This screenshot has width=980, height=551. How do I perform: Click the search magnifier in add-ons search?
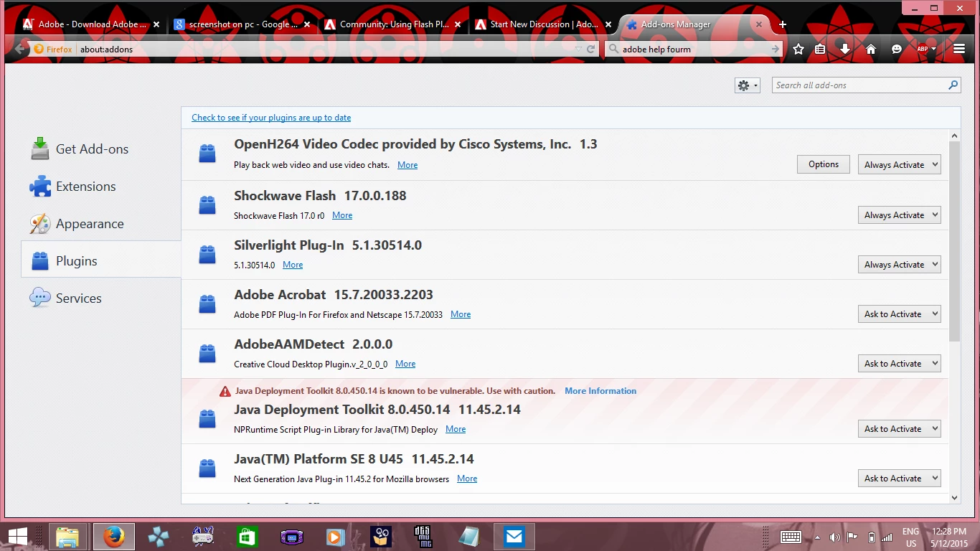[953, 85]
